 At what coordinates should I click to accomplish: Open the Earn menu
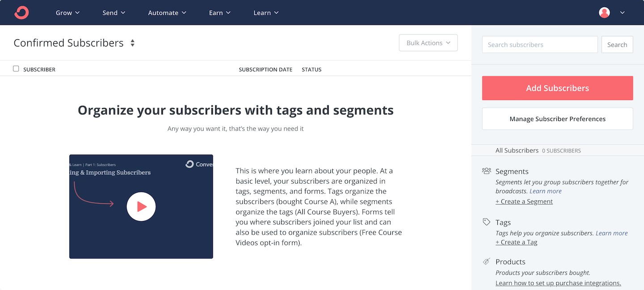(220, 13)
